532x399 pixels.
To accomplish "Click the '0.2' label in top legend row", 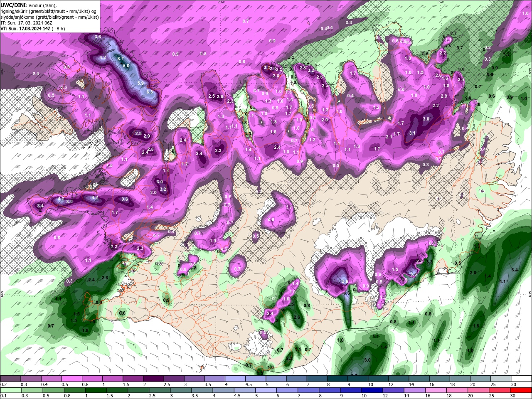I will click(x=3, y=384).
